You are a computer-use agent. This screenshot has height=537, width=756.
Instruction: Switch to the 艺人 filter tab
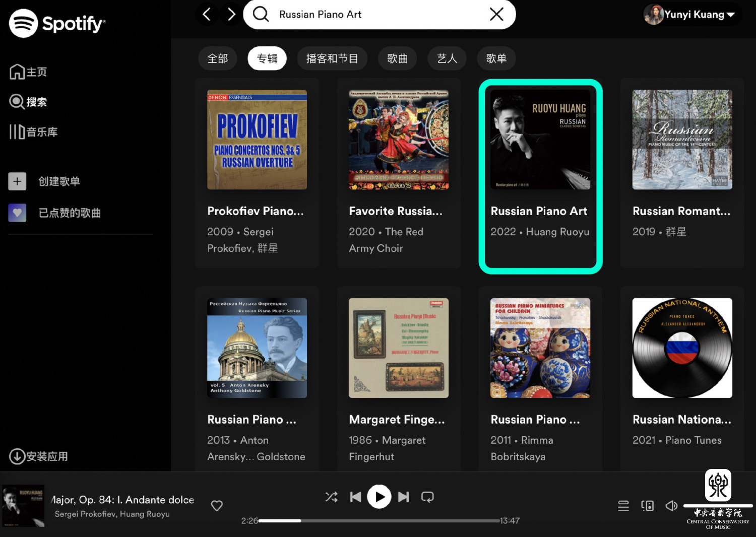pyautogui.click(x=447, y=58)
